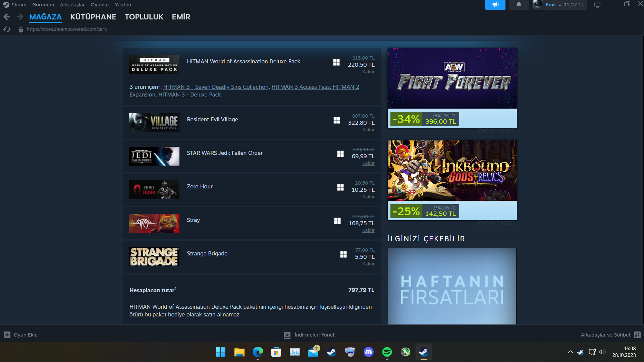Image resolution: width=644 pixels, height=362 pixels.
Task: Open the İndirmeleri Yönet downloads icon
Action: pos(287,335)
